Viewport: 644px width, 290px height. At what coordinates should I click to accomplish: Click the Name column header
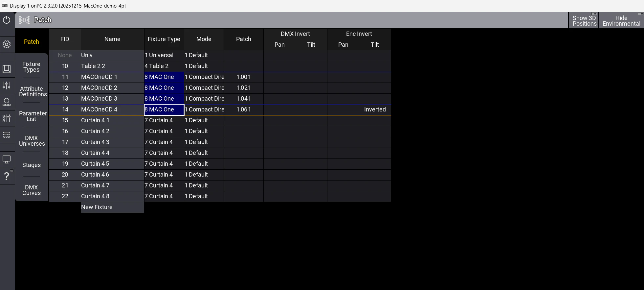112,39
